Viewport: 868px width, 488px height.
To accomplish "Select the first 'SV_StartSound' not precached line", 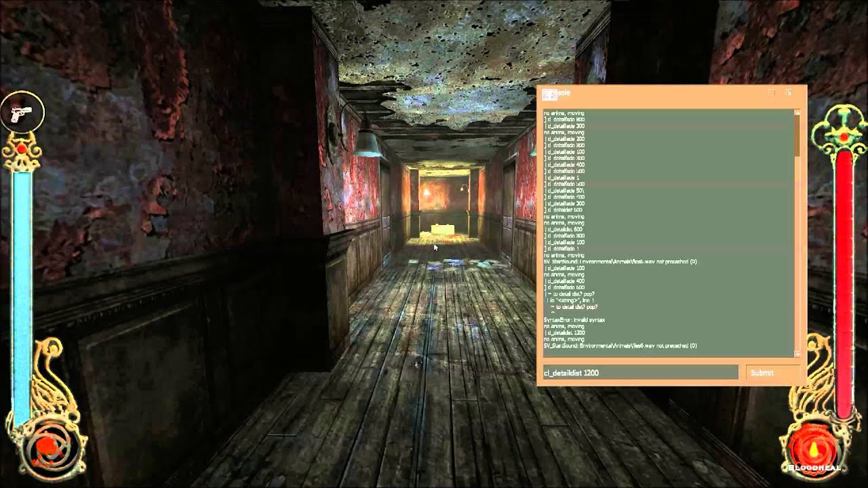I will [620, 262].
